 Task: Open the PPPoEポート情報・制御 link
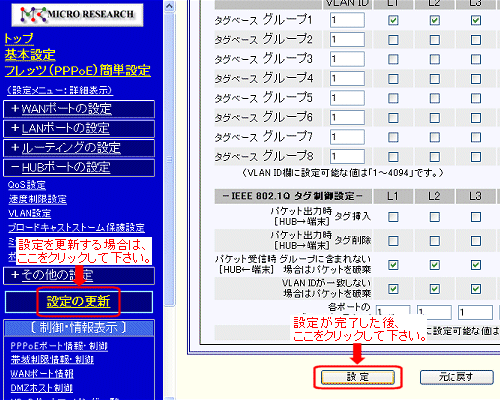click(x=59, y=346)
